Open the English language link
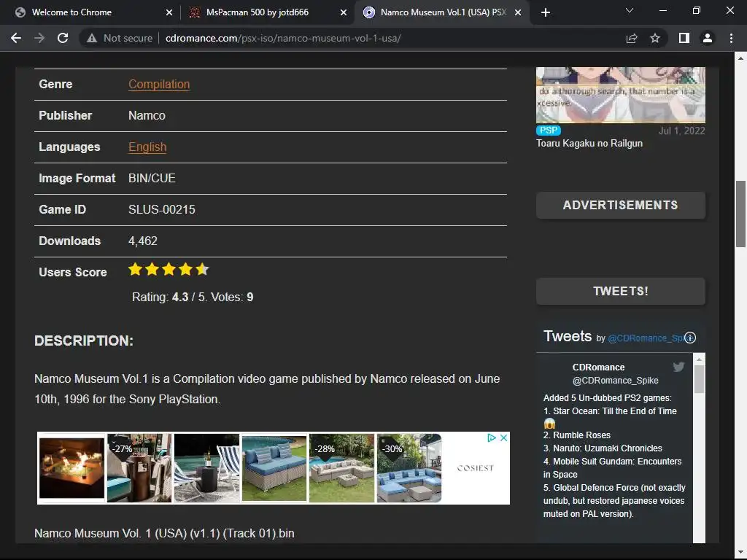This screenshot has height=560, width=747. [x=147, y=147]
